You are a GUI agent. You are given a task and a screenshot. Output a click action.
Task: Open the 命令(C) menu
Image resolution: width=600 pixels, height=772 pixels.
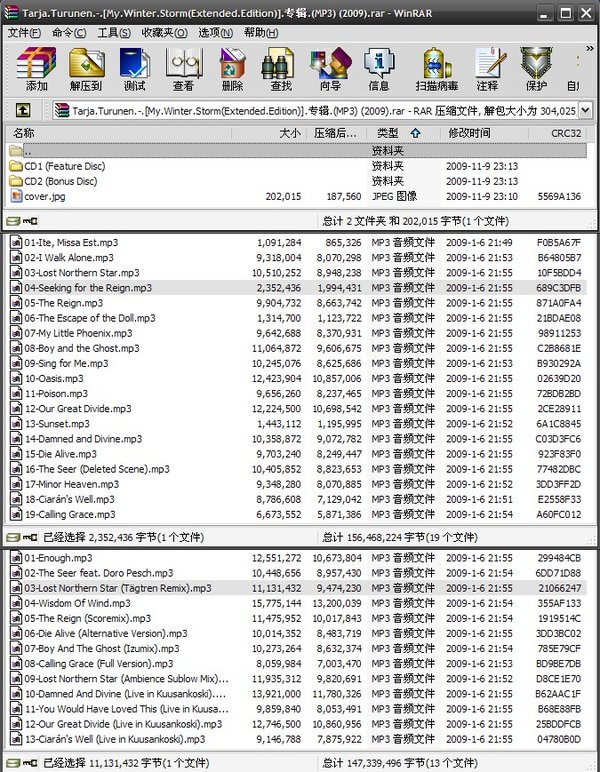(69, 33)
